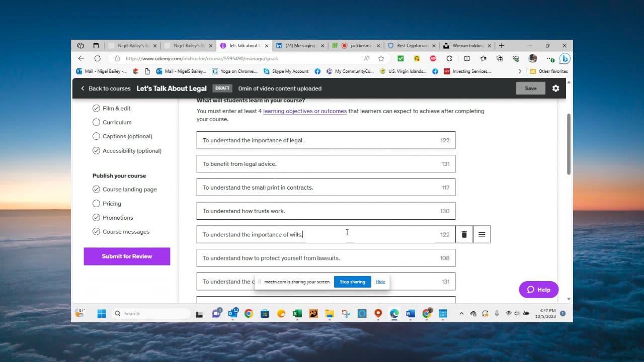644x362 pixels.
Task: Switch to the first Nigel Bailey's tab
Action: pos(133,45)
